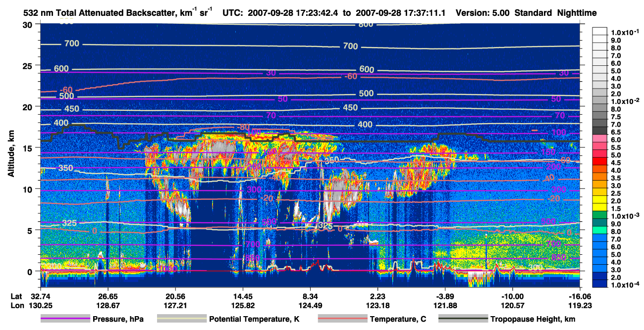Click the colorbar swatch labeled 2.5
This screenshot has width=644, height=330.
click(600, 193)
